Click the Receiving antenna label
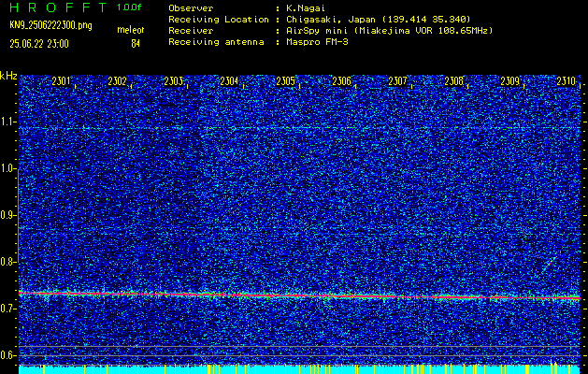588x374 pixels. tap(216, 42)
